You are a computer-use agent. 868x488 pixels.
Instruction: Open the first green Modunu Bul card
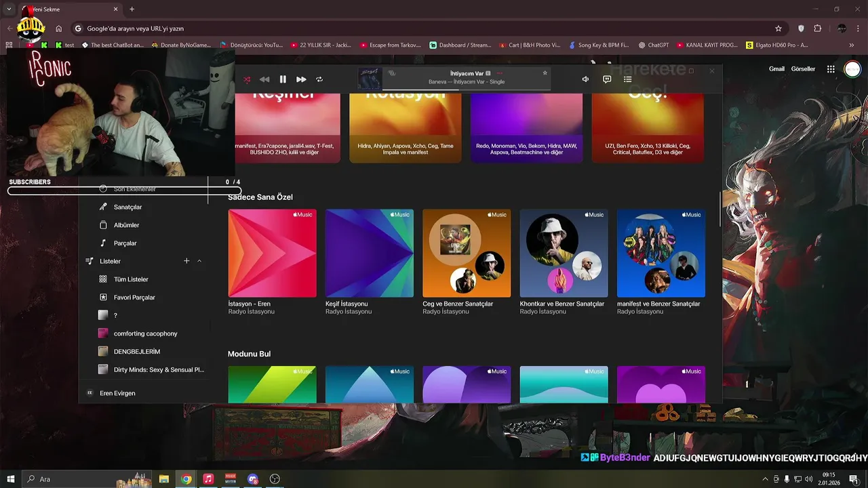coord(272,384)
